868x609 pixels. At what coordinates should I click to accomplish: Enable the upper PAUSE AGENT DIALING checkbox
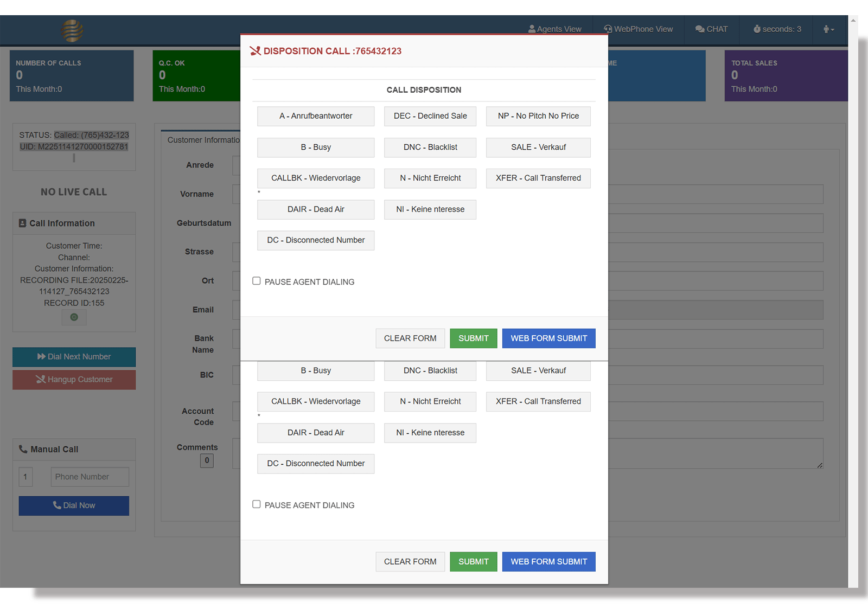point(256,280)
